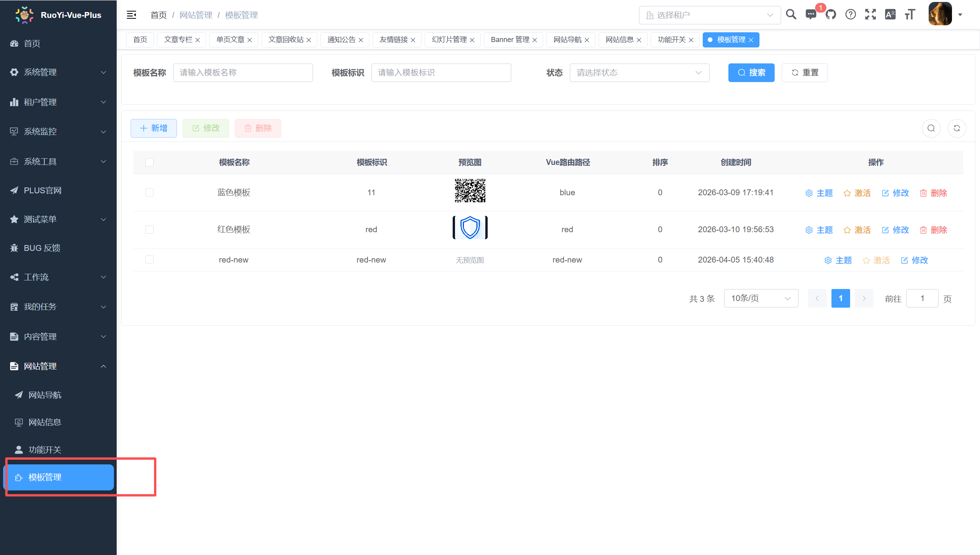
Task: Open the font size settings icon
Action: click(x=910, y=14)
